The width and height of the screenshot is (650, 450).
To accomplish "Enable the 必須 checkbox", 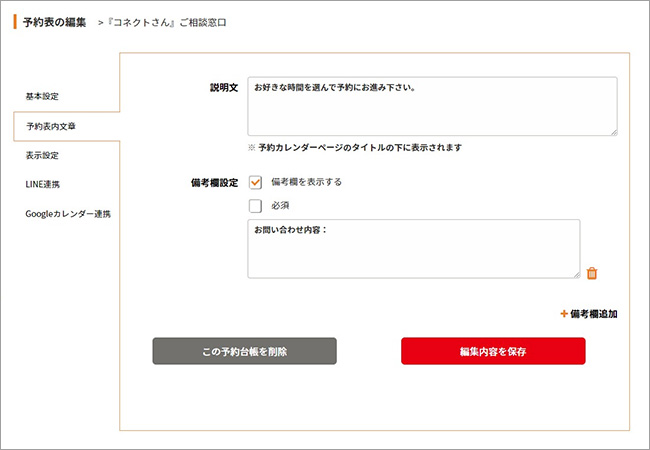I will (x=255, y=206).
